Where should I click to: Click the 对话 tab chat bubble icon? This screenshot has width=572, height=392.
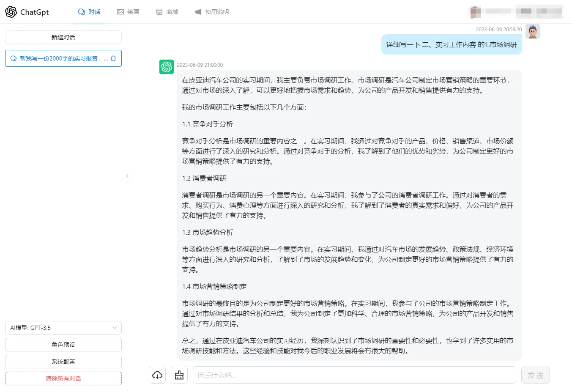(82, 12)
